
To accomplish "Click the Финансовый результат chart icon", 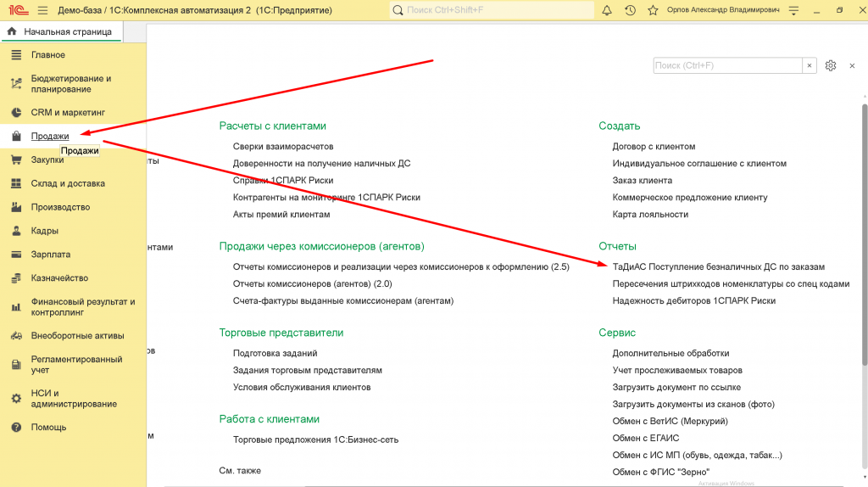I will click(16, 307).
